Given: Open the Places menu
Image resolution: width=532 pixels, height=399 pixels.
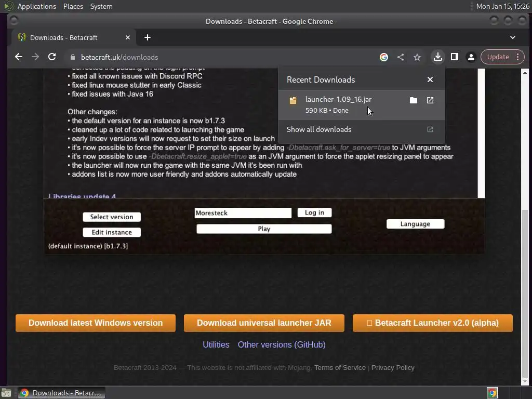Looking at the screenshot, I should [x=73, y=6].
